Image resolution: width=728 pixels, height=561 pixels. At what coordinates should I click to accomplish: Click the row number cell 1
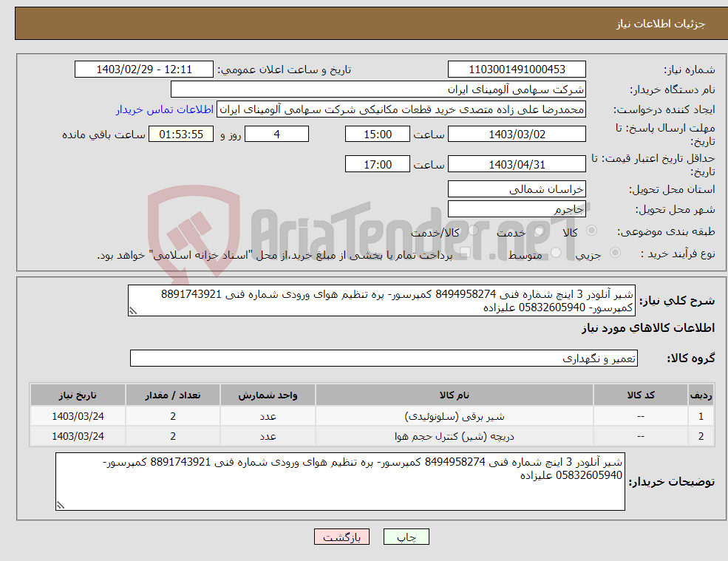pos(701,416)
